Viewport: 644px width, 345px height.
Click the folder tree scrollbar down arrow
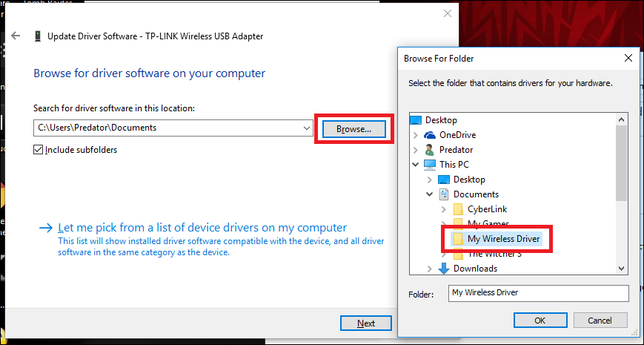(x=623, y=268)
